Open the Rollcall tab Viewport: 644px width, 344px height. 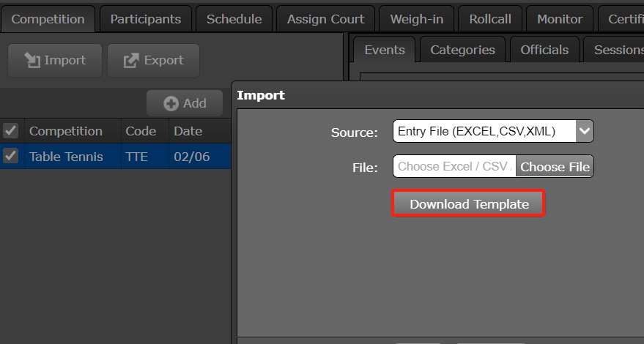(x=490, y=19)
